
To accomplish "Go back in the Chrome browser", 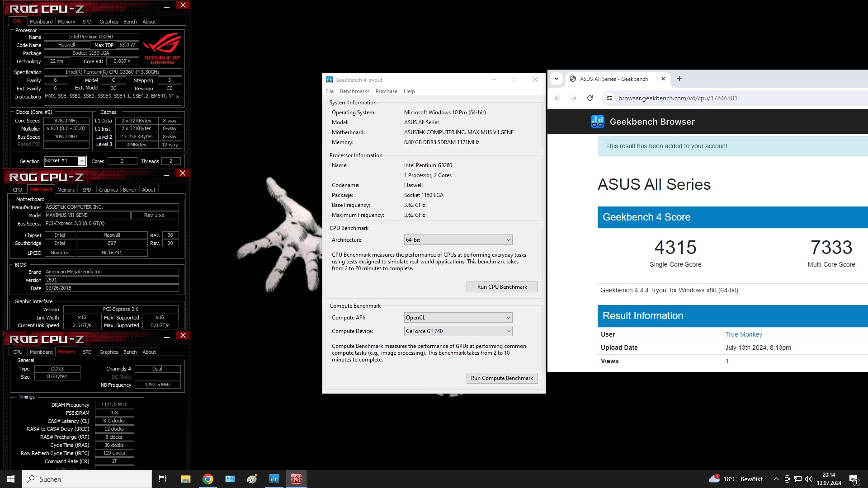I will [557, 98].
